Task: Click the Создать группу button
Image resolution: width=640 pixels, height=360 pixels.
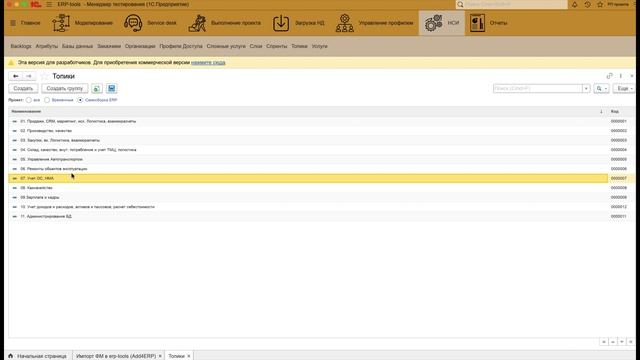Action: [64, 89]
